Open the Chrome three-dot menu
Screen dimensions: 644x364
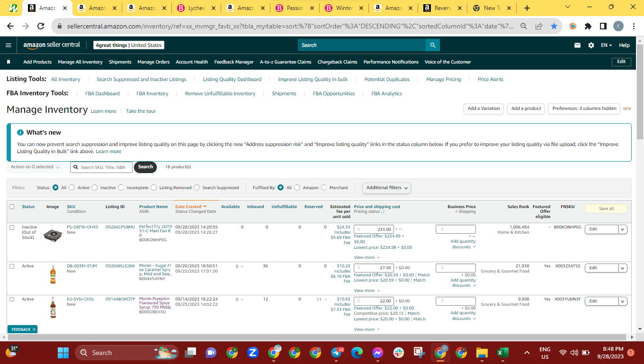click(x=634, y=27)
